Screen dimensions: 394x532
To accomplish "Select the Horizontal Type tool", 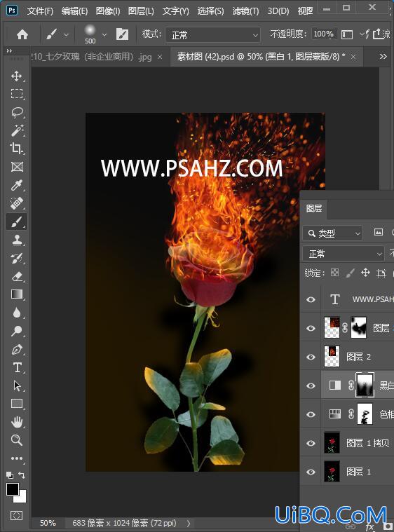I will coord(17,367).
